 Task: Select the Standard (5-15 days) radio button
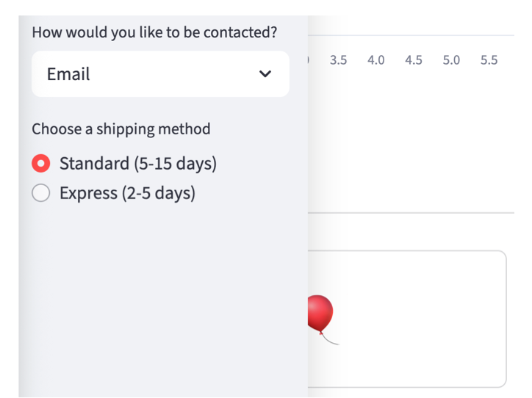[41, 163]
